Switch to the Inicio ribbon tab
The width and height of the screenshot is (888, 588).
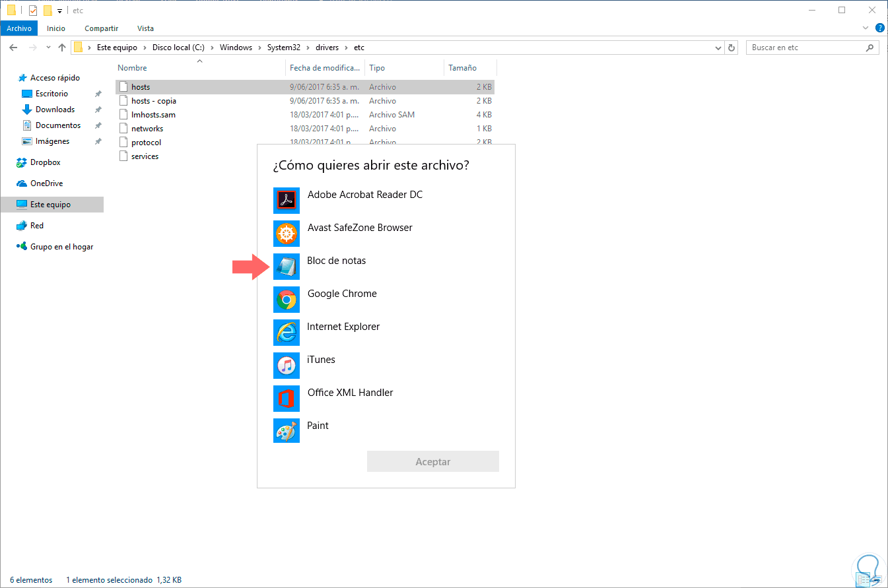click(x=56, y=28)
